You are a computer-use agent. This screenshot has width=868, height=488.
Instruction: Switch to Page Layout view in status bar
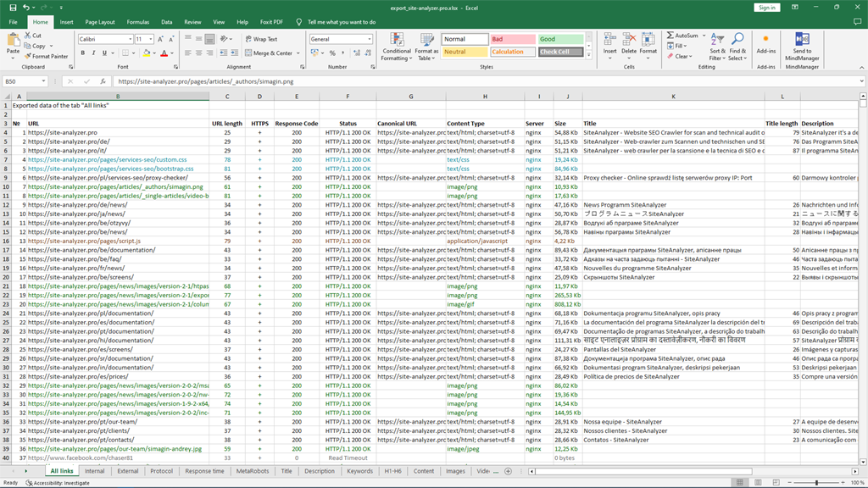tap(758, 482)
